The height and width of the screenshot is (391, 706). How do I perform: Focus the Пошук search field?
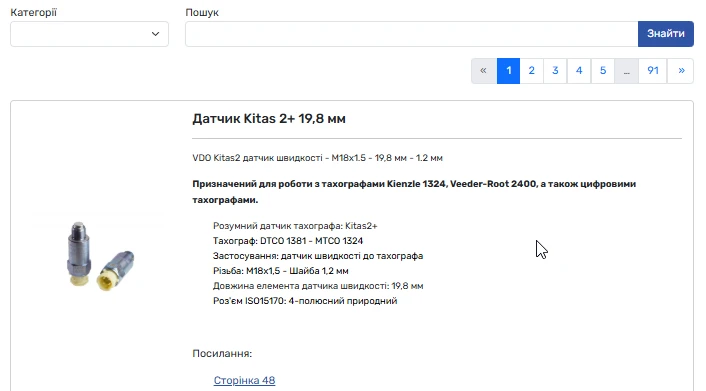coord(412,34)
